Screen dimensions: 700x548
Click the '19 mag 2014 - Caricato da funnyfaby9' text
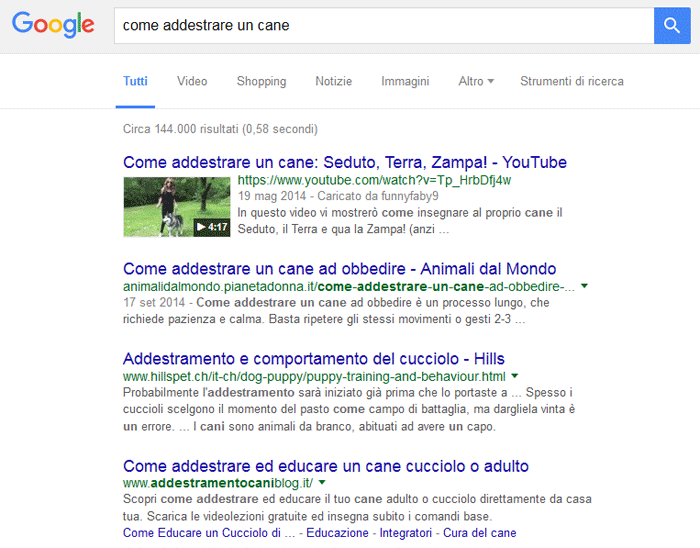338,196
